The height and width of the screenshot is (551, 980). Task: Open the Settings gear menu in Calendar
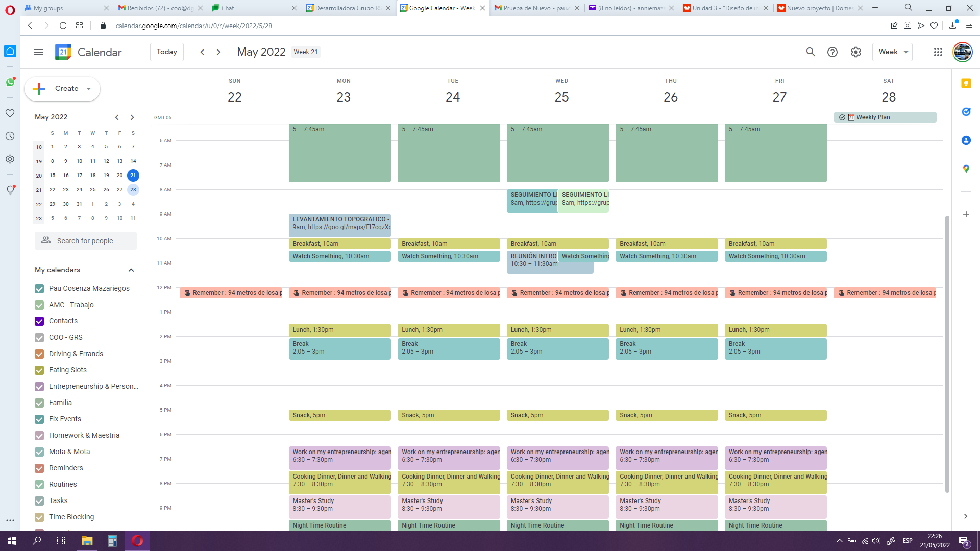coord(856,52)
